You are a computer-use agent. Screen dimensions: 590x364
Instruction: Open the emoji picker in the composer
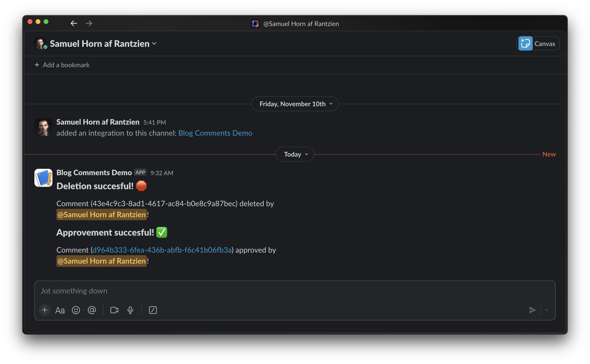pos(76,310)
